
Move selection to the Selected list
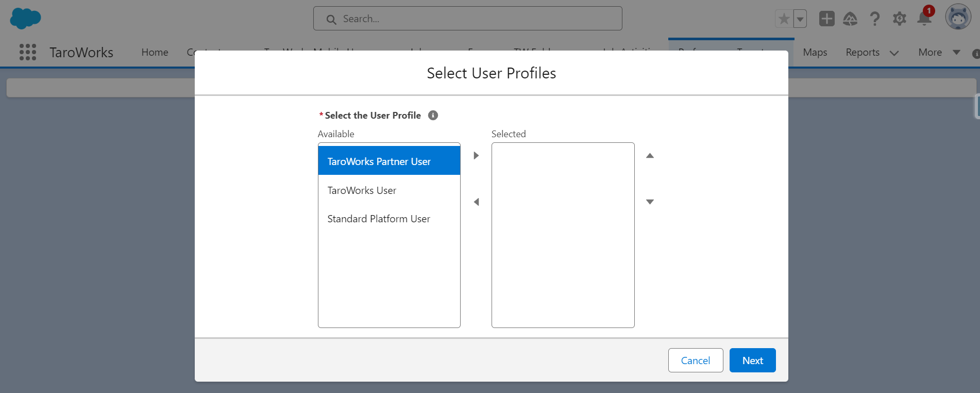[476, 156]
